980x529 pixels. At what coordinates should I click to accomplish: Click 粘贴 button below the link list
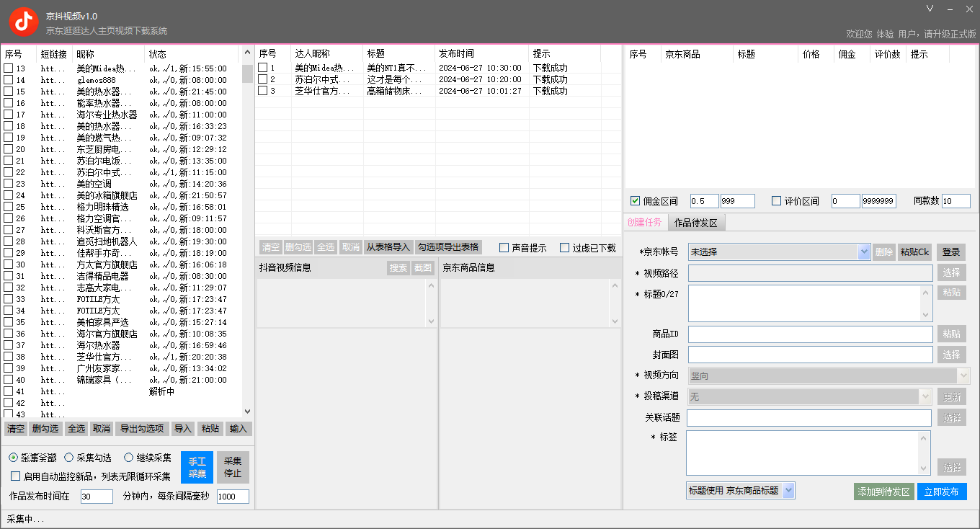(x=210, y=429)
